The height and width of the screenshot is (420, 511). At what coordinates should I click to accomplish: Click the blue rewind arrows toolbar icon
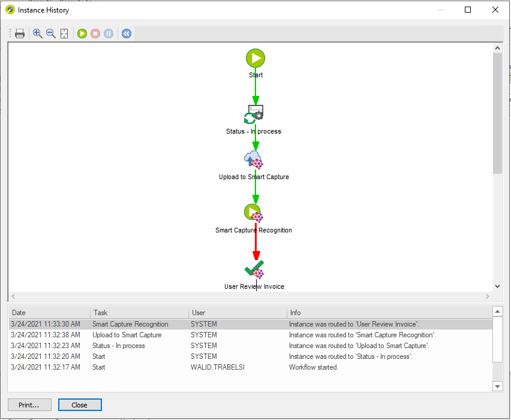[x=126, y=34]
